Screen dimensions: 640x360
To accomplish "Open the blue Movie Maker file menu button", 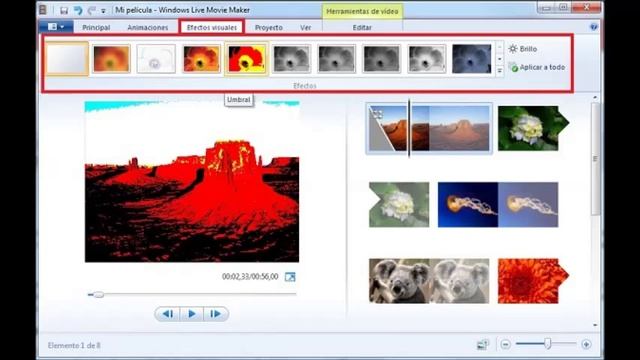I will (x=56, y=27).
